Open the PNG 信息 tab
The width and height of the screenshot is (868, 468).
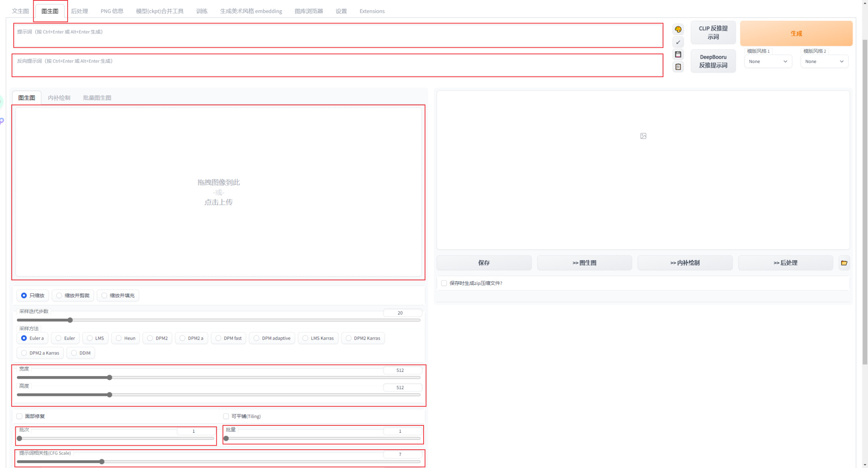(112, 11)
